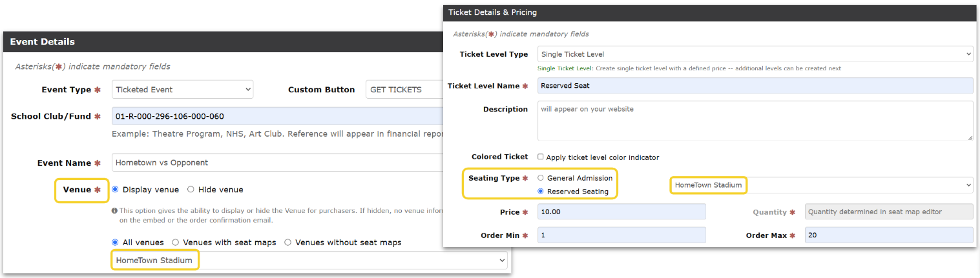Select the Display venue radio button
The width and height of the screenshot is (980, 278).
(116, 190)
